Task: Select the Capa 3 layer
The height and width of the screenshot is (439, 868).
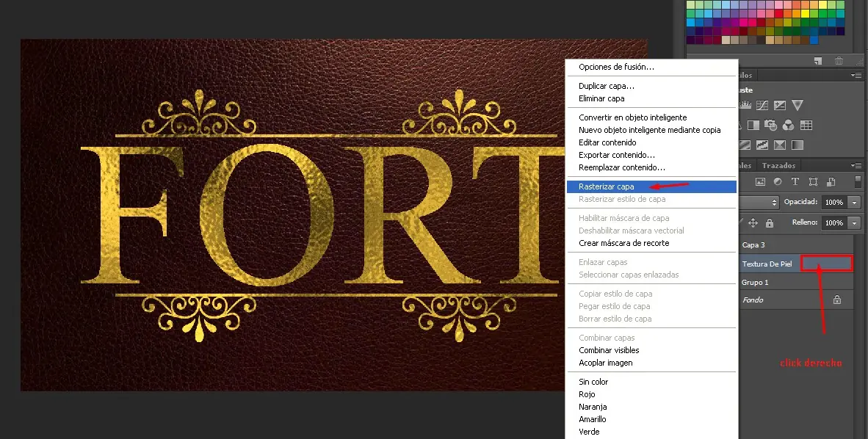Action: click(x=796, y=244)
